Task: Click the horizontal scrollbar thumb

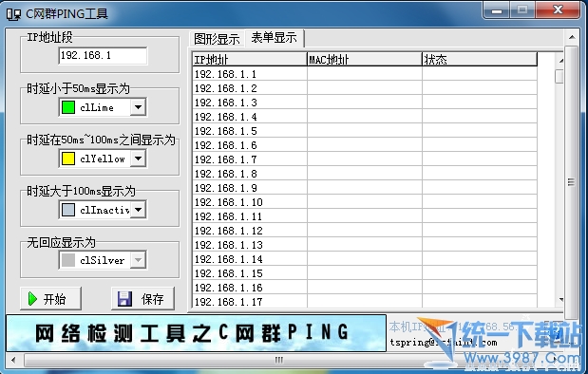Action: click(x=279, y=360)
